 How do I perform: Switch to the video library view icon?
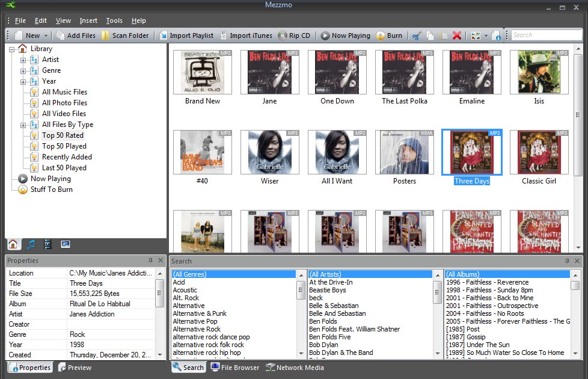point(47,244)
